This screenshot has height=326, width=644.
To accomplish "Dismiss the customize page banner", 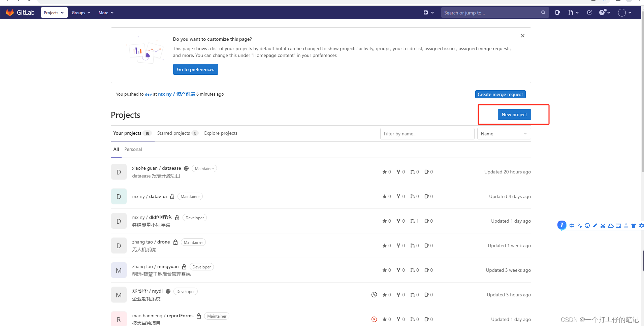I will pos(522,36).
